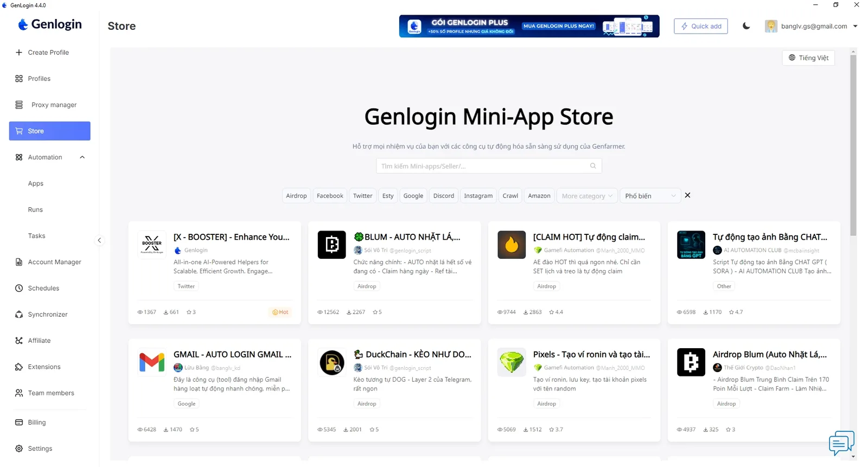Filter by Esty category
The image size is (868, 467).
coord(388,196)
